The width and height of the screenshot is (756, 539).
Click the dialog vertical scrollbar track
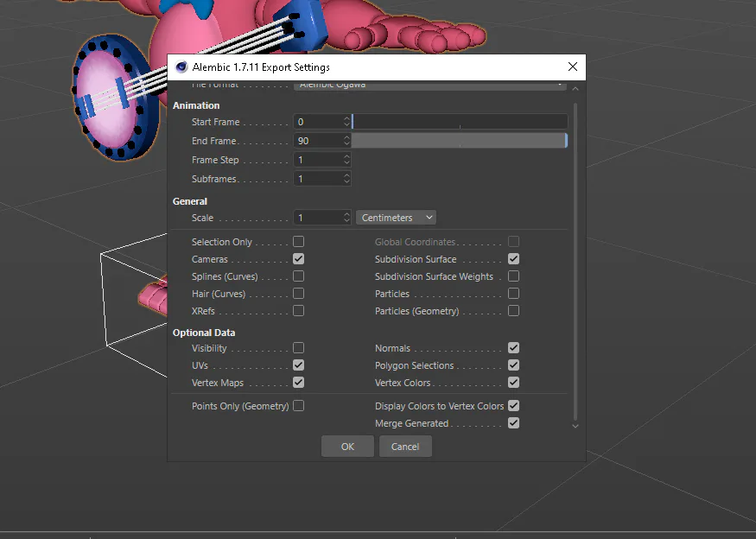[575, 260]
